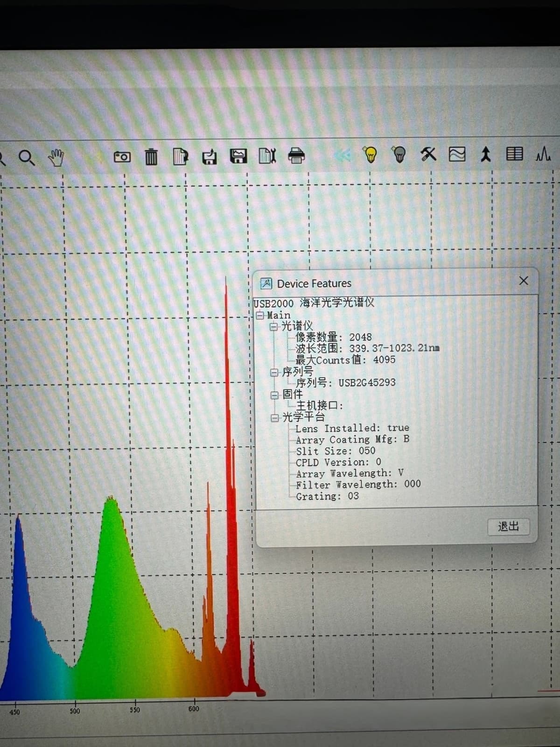Select the 序列号: USB2G45293 row
Screen dimensions: 560x747
346,382
